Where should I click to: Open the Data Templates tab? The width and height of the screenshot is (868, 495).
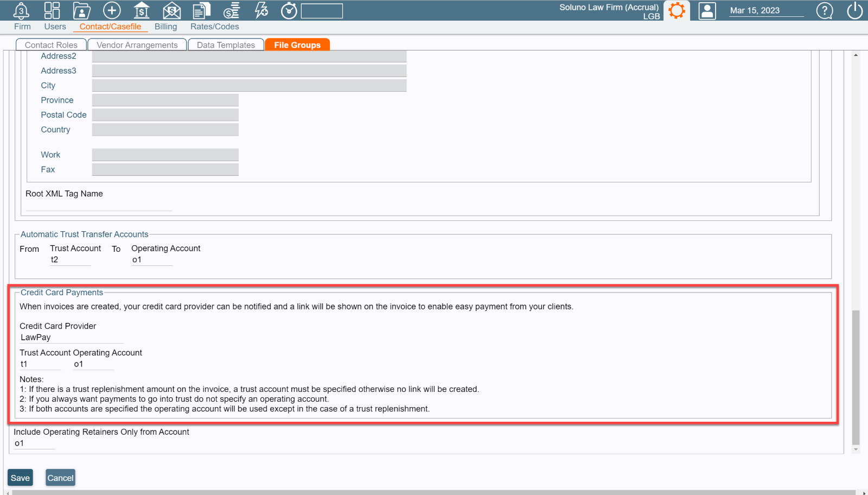[226, 45]
